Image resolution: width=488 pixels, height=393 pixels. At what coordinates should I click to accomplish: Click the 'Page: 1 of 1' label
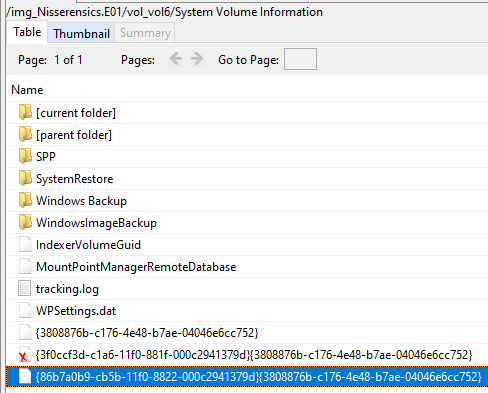pos(50,60)
